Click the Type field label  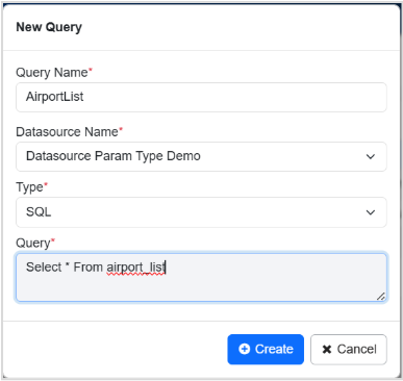30,187
